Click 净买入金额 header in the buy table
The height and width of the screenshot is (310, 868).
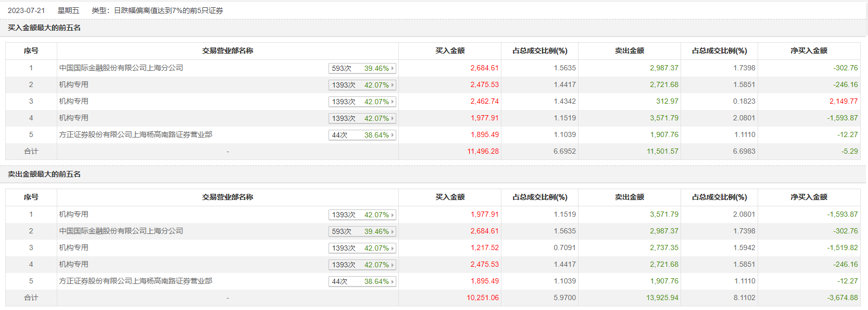click(x=809, y=51)
